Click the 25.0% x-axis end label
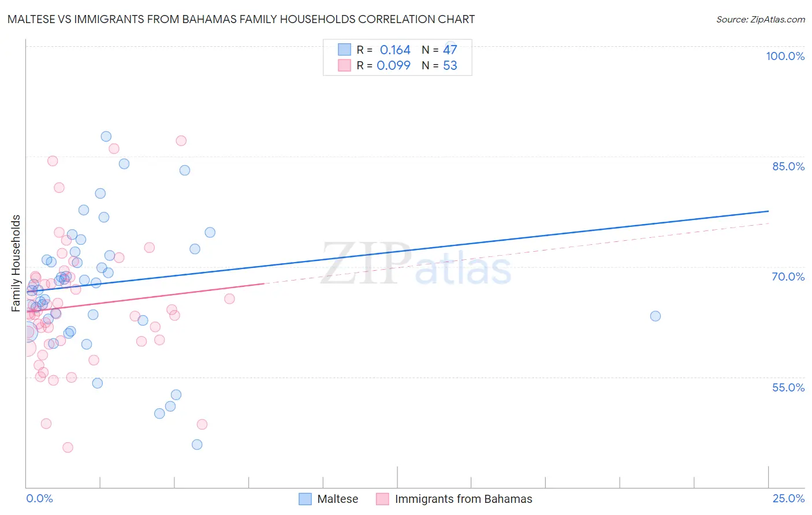 788,498
